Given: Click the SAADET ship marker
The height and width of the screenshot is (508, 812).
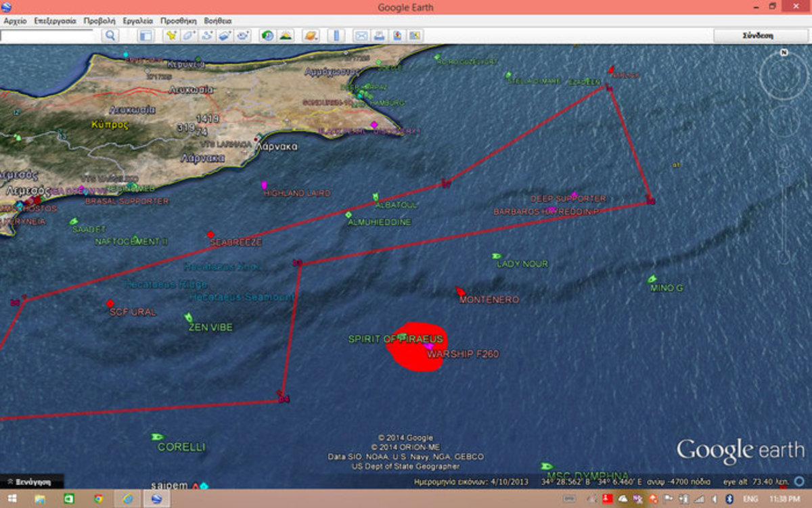Looking at the screenshot, I should [74, 221].
